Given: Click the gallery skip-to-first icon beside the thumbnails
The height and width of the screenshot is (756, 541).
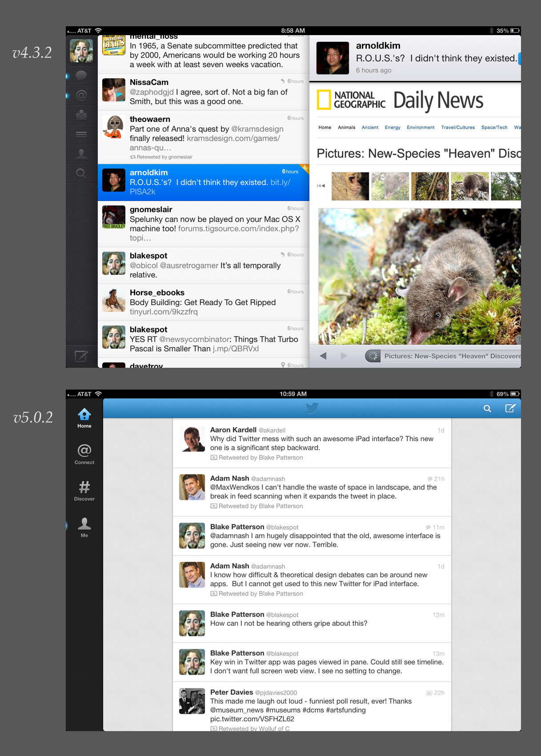Looking at the screenshot, I should (x=321, y=186).
